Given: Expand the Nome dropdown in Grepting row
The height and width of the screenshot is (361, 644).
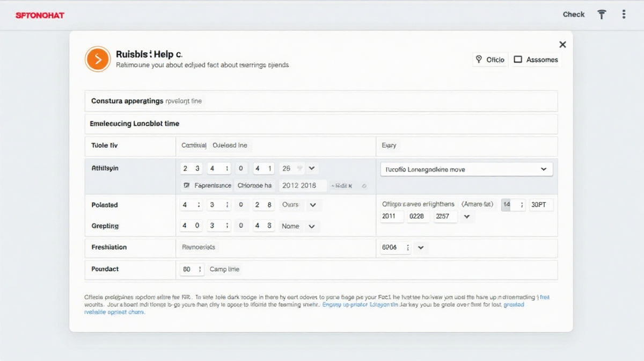Looking at the screenshot, I should [x=311, y=226].
